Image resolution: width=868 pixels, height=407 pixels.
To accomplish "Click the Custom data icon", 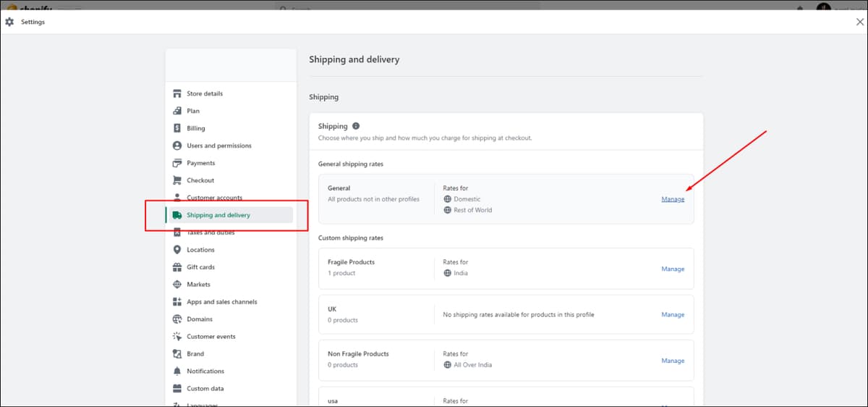I will pos(177,389).
